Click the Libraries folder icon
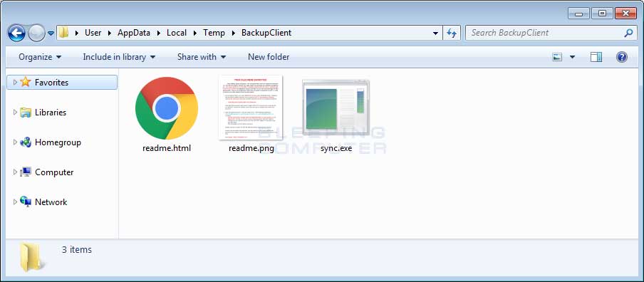 click(x=26, y=112)
